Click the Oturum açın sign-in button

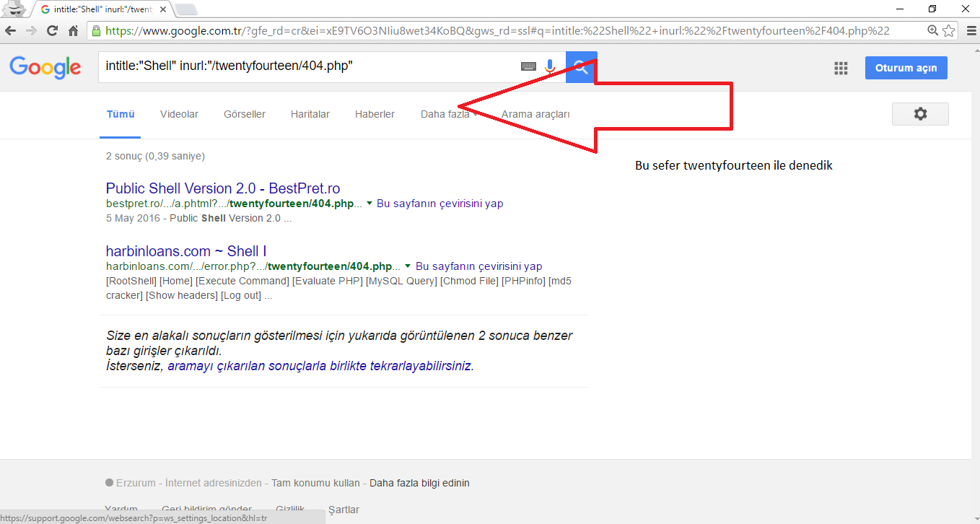(906, 68)
